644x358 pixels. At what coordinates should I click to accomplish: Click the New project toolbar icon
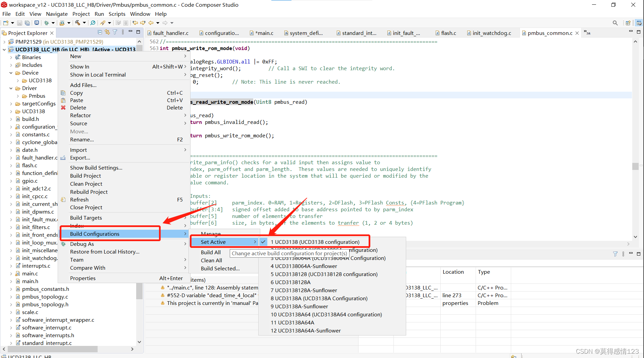coord(6,23)
